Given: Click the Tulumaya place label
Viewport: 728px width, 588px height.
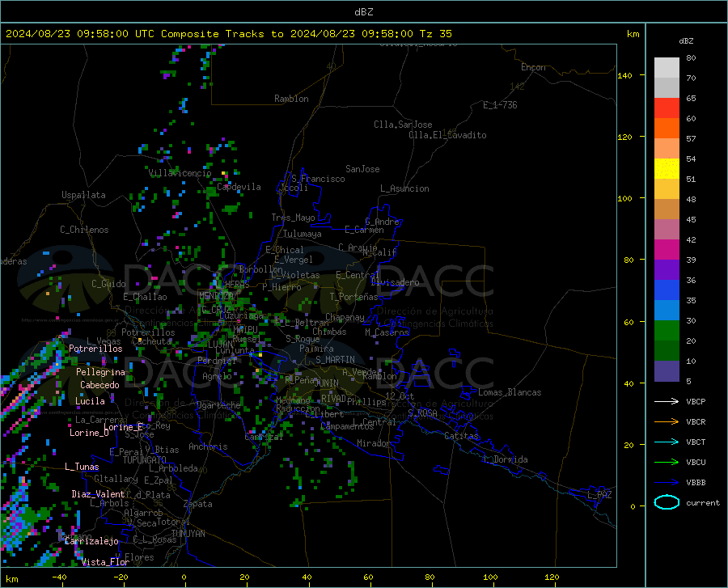Looking at the screenshot, I should pyautogui.click(x=303, y=234).
